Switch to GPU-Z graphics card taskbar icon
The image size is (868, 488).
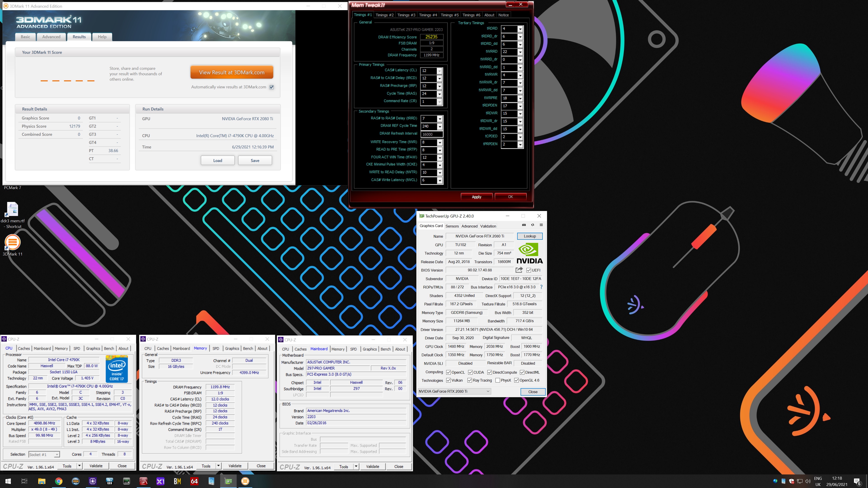228,481
